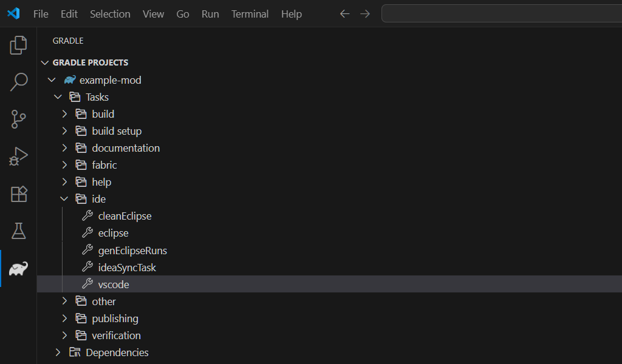Click the back navigation arrow

click(x=344, y=13)
